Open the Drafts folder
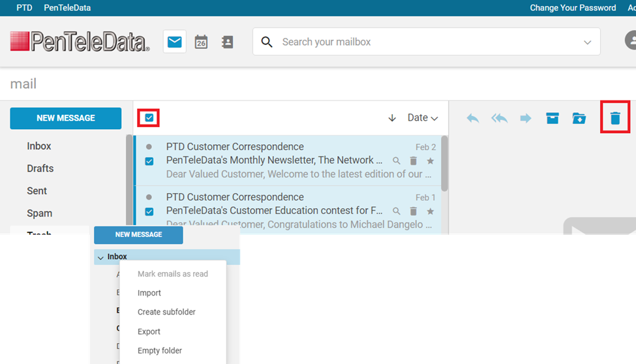Viewport: 636px width, 364px height. coord(40,168)
